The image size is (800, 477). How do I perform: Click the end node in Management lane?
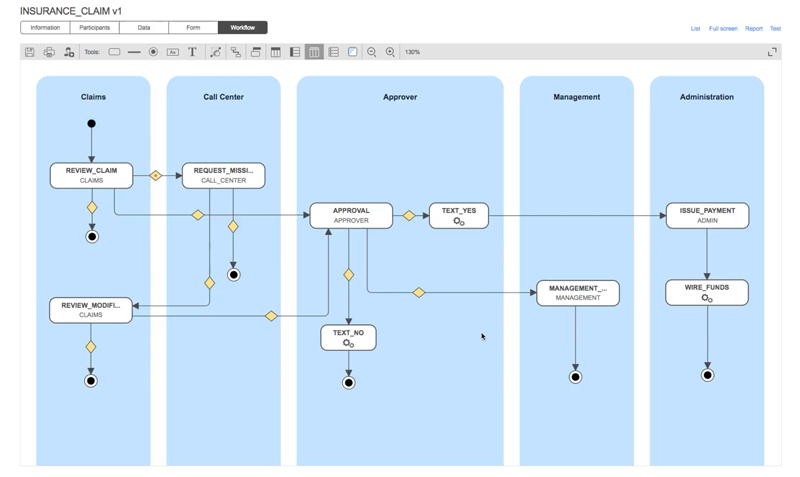coord(576,377)
